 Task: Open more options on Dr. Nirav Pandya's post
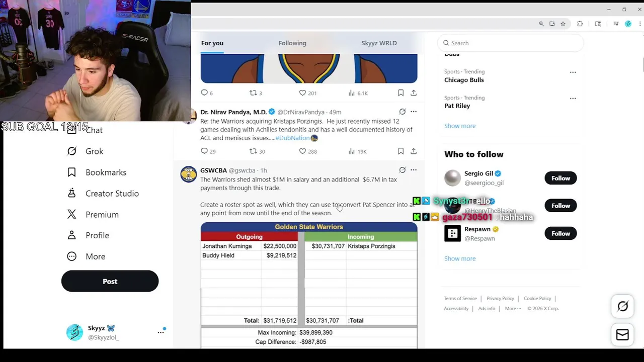(414, 112)
